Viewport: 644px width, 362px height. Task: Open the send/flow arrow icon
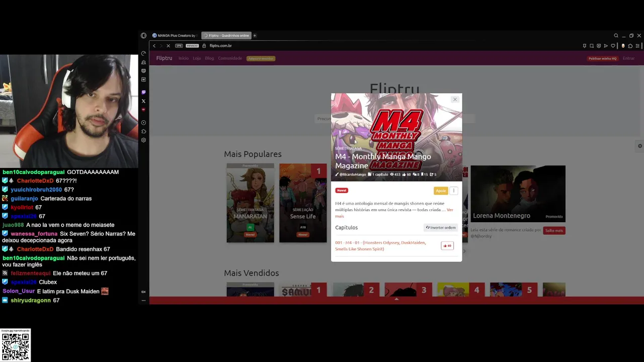click(606, 46)
